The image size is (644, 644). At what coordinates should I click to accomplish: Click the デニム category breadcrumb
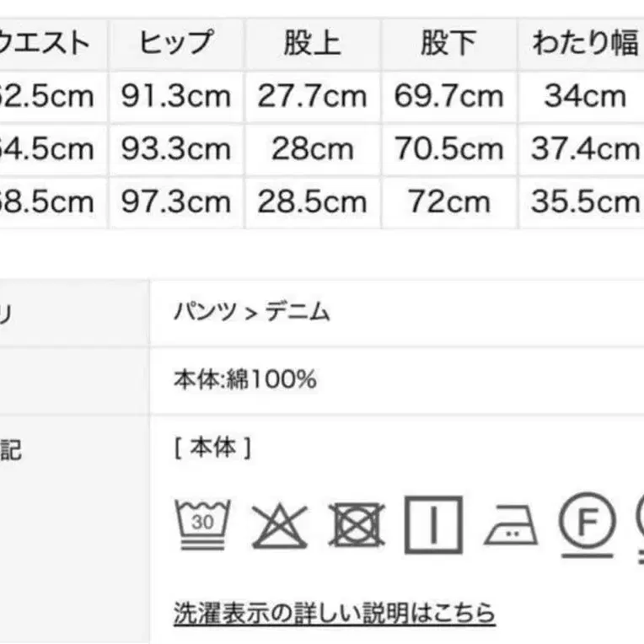click(x=298, y=313)
